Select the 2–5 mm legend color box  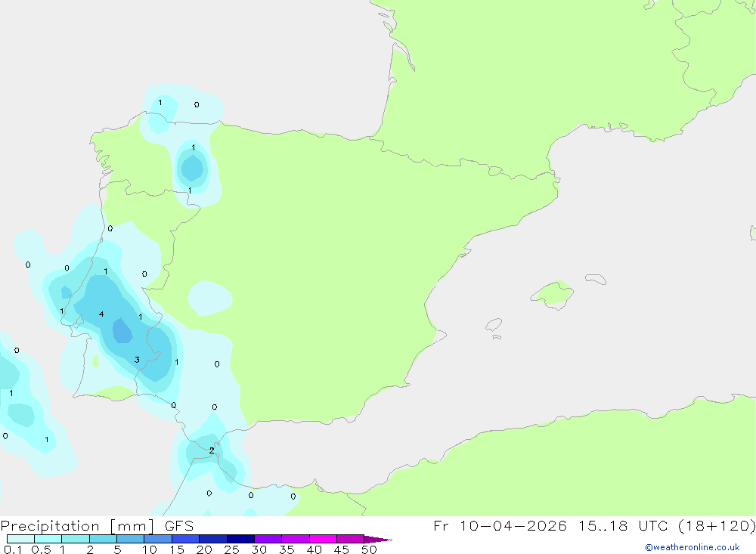tap(103, 539)
